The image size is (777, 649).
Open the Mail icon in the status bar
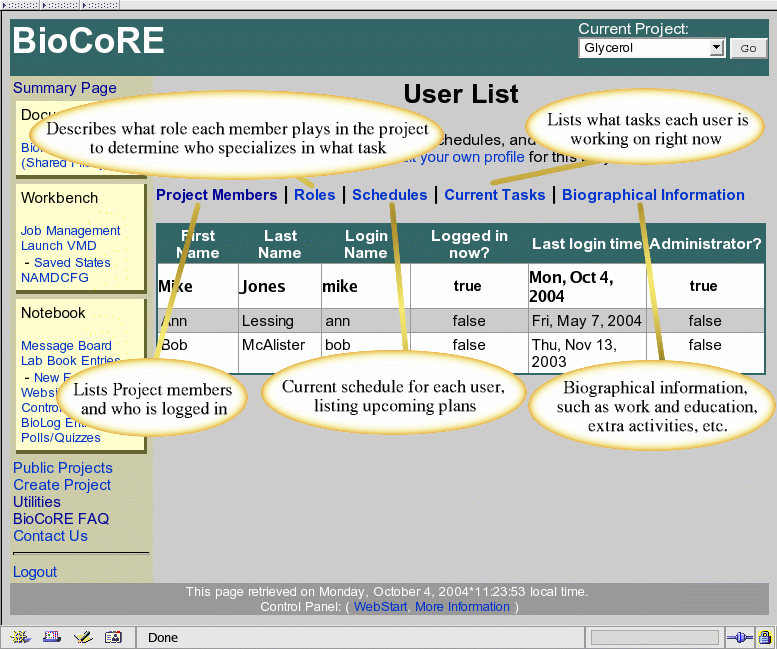(x=51, y=637)
